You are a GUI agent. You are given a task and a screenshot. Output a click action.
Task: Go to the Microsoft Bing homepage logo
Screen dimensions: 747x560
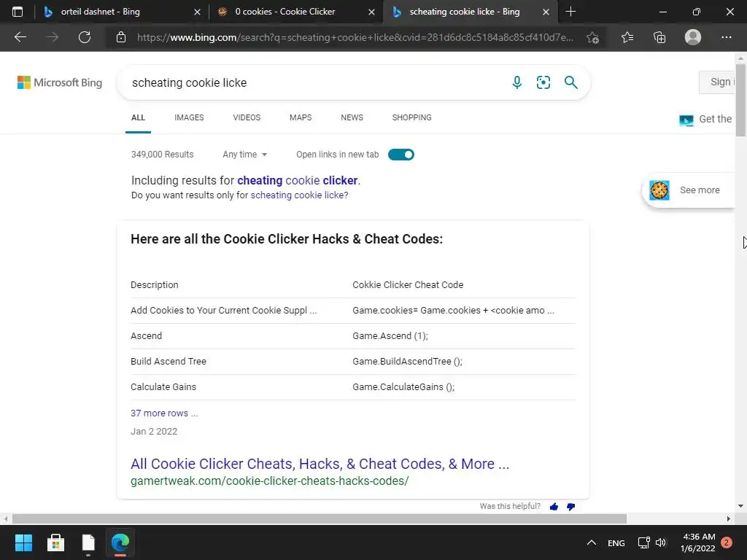click(60, 82)
